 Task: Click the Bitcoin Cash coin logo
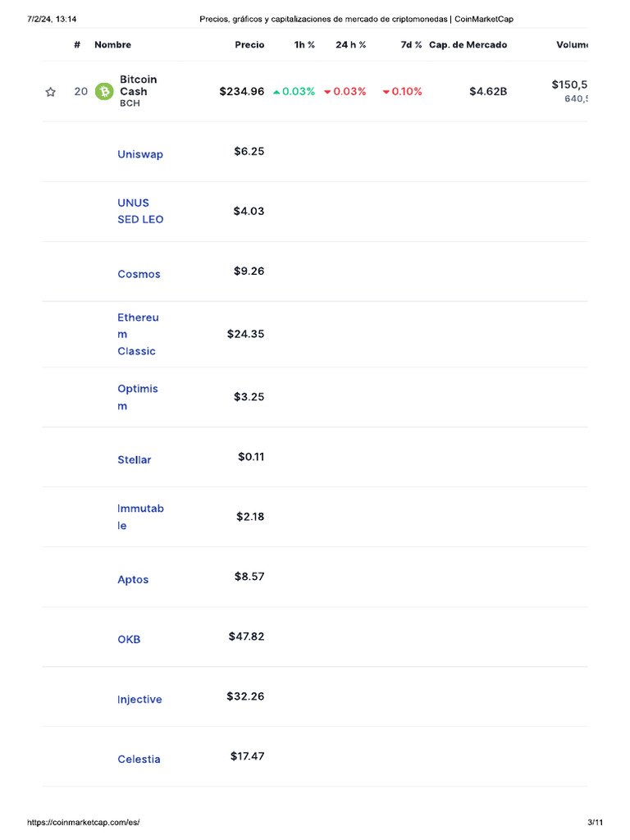click(104, 92)
